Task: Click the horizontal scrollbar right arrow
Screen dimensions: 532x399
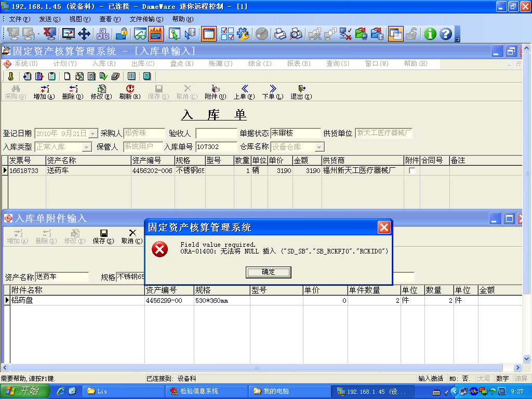Action: [518, 368]
